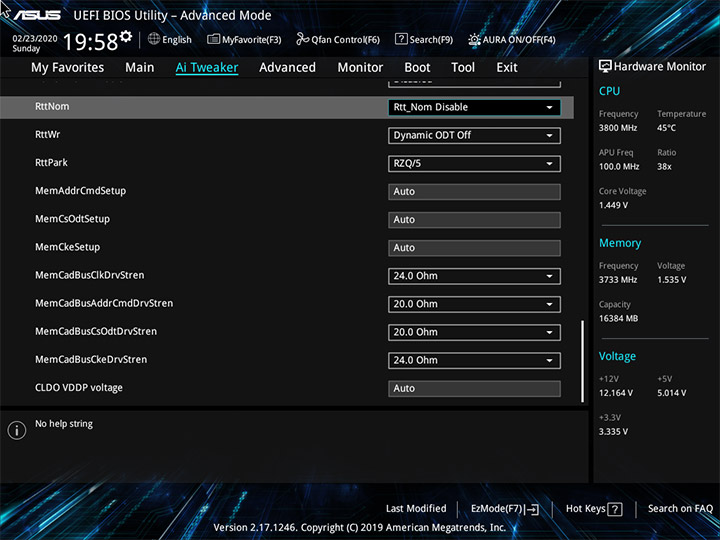Expand the MemCadBusCkeDrvStren 24.0 Ohm dropdown
The image size is (720, 540).
point(474,360)
